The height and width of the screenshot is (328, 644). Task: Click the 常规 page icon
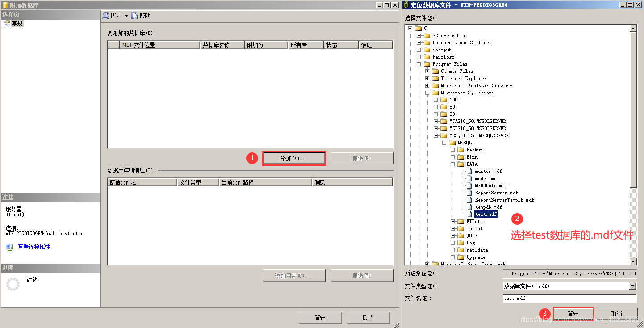[x=6, y=23]
